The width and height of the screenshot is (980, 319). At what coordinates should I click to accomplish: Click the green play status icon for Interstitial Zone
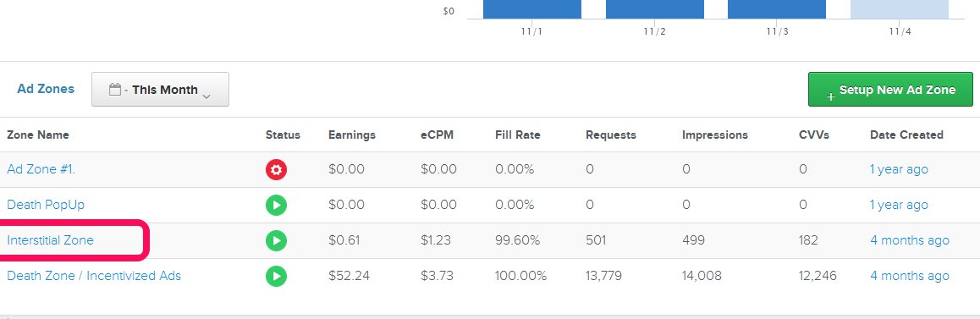click(276, 240)
